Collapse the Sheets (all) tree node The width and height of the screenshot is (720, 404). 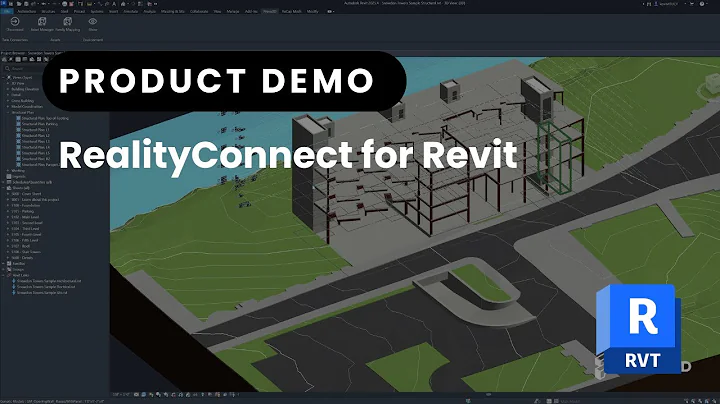(x=4, y=188)
